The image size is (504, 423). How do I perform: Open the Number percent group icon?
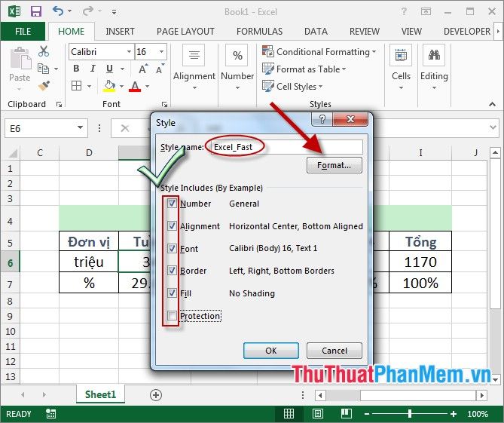pos(237,55)
